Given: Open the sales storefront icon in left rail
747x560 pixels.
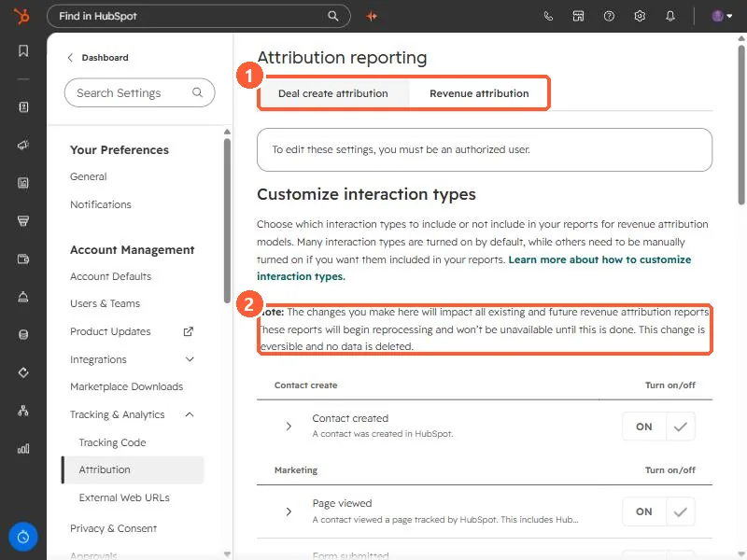Looking at the screenshot, I should pos(23,220).
